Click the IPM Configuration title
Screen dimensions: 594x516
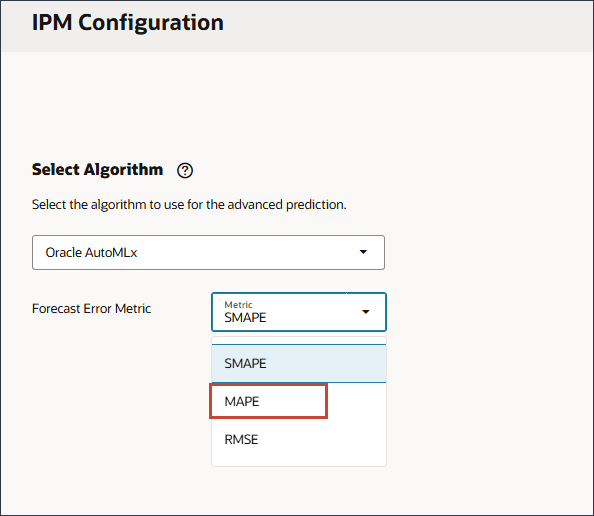point(128,23)
